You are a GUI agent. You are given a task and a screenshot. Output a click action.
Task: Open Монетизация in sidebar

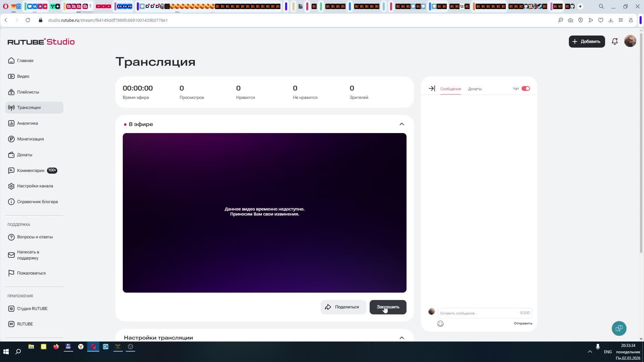[30, 139]
